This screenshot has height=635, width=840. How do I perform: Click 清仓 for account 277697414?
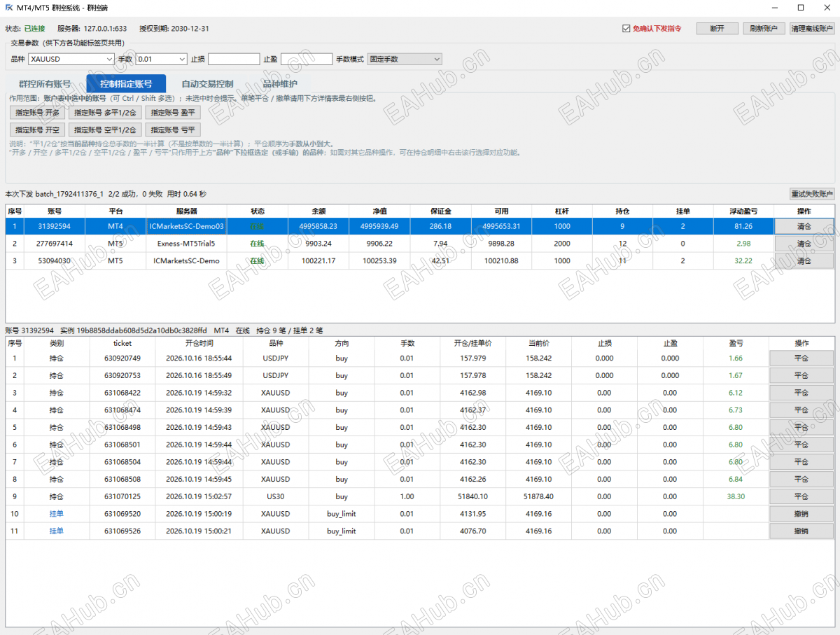[804, 244]
